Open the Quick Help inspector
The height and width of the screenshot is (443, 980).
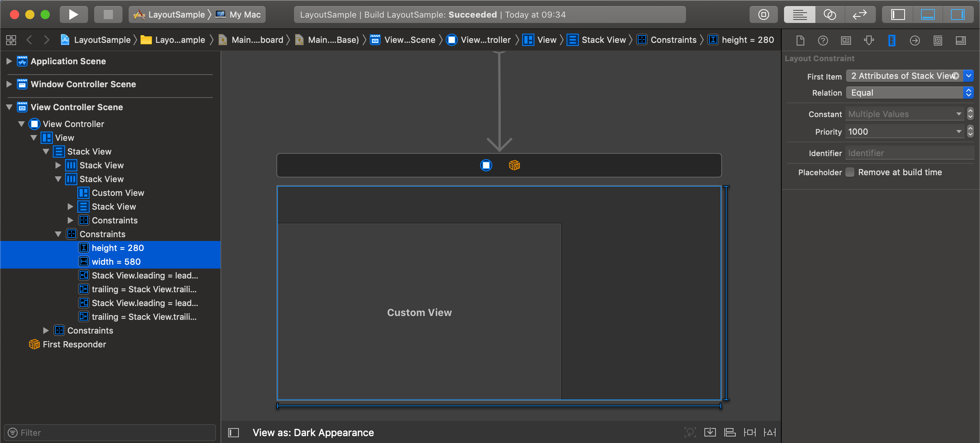point(823,40)
